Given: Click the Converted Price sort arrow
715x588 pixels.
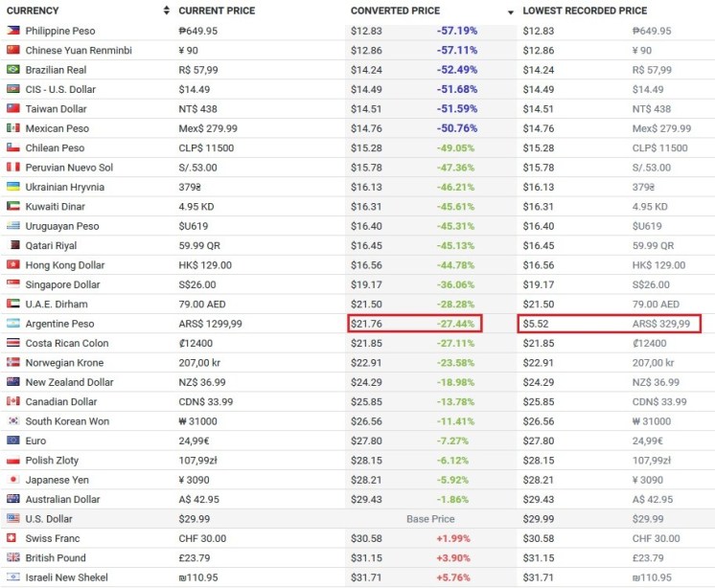Looking at the screenshot, I should pos(511,11).
